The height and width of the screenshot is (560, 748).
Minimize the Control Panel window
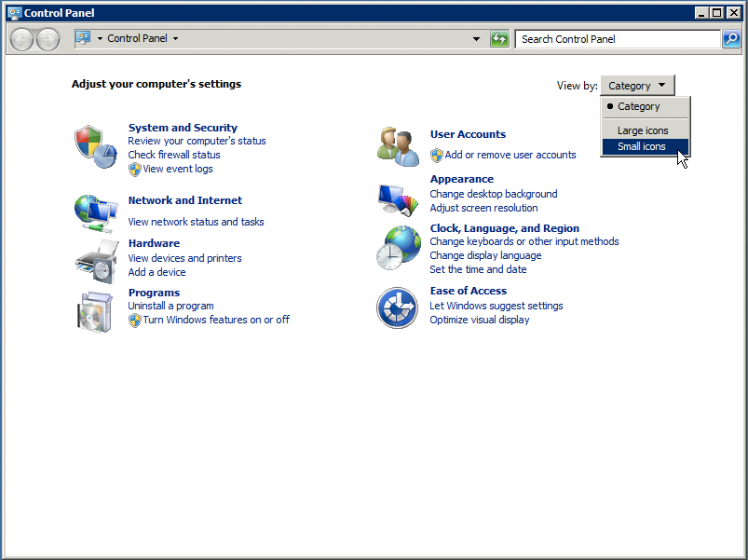pyautogui.click(x=700, y=13)
